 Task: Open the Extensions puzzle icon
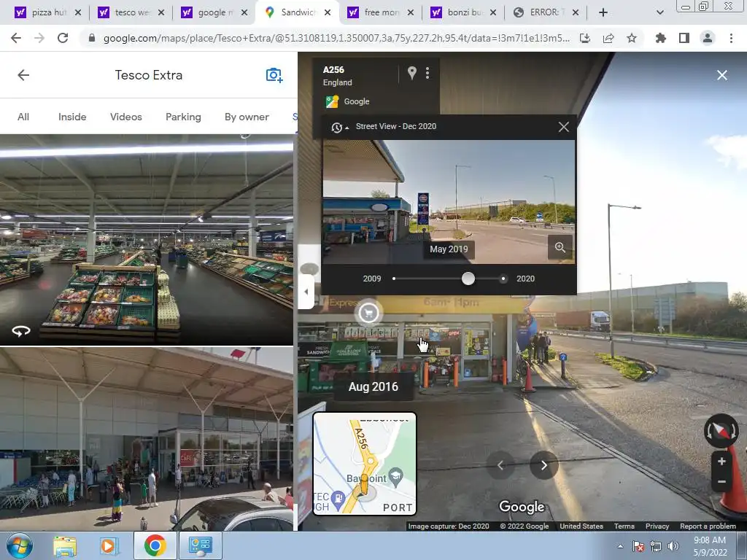point(661,38)
